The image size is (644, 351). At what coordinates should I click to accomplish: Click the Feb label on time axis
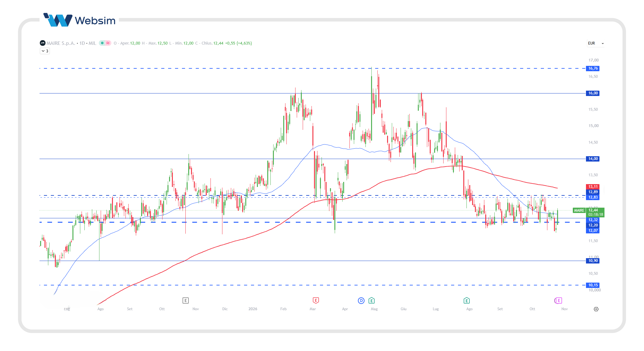(x=283, y=309)
